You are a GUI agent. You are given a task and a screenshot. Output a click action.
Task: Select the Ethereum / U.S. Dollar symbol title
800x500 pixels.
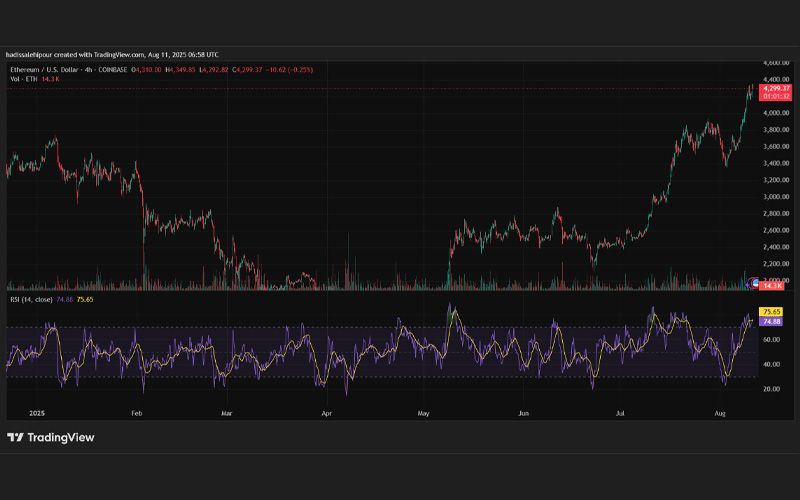[43, 69]
